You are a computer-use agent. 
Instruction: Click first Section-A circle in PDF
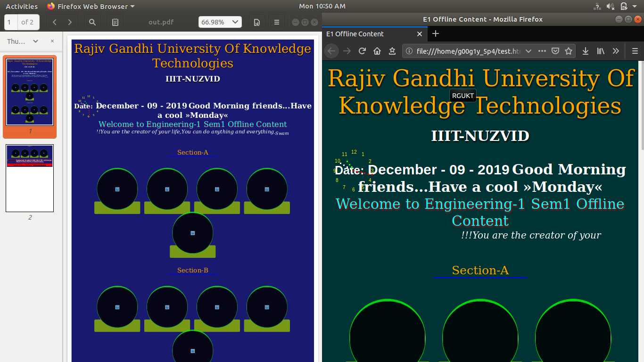(x=117, y=189)
